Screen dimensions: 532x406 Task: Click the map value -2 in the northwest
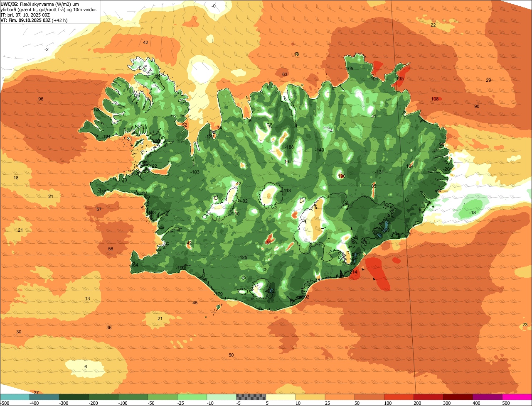[x=47, y=49]
